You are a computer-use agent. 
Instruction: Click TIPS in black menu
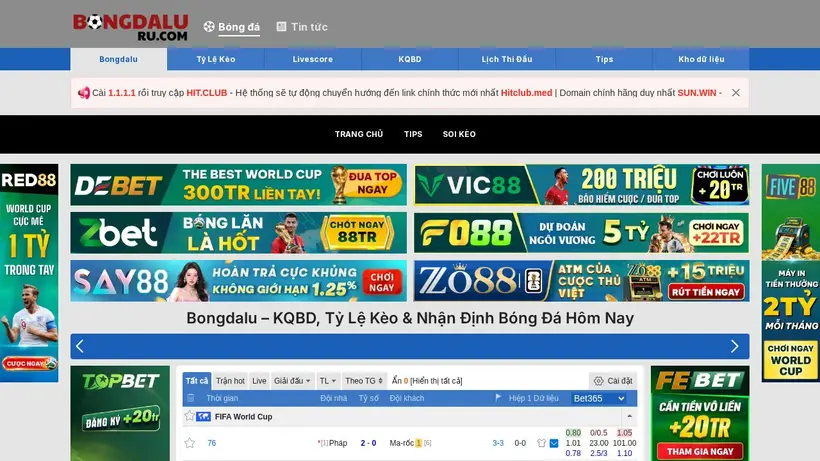click(x=413, y=134)
